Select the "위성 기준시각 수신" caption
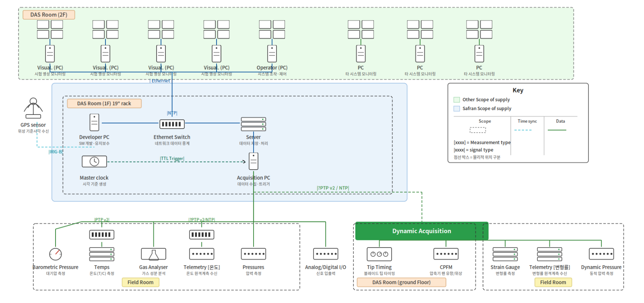The width and height of the screenshot is (644, 303). point(33,131)
